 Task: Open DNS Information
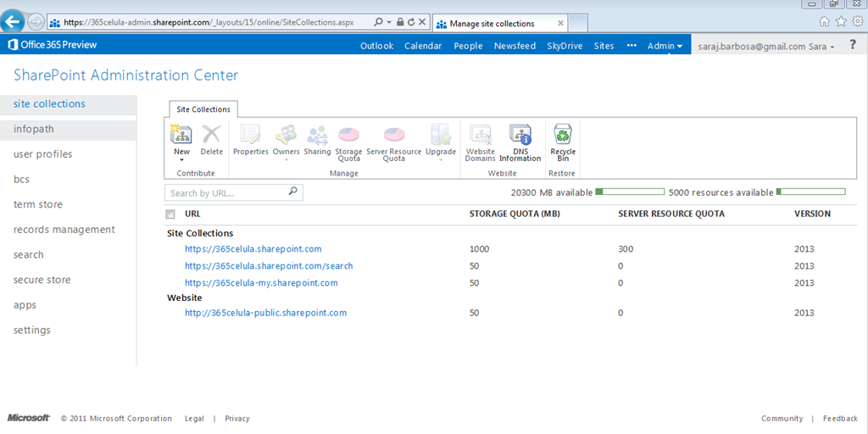520,136
